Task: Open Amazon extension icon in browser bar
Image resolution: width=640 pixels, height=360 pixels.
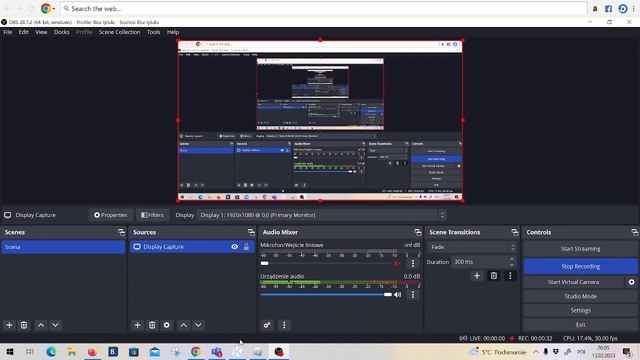Action: pos(595,9)
